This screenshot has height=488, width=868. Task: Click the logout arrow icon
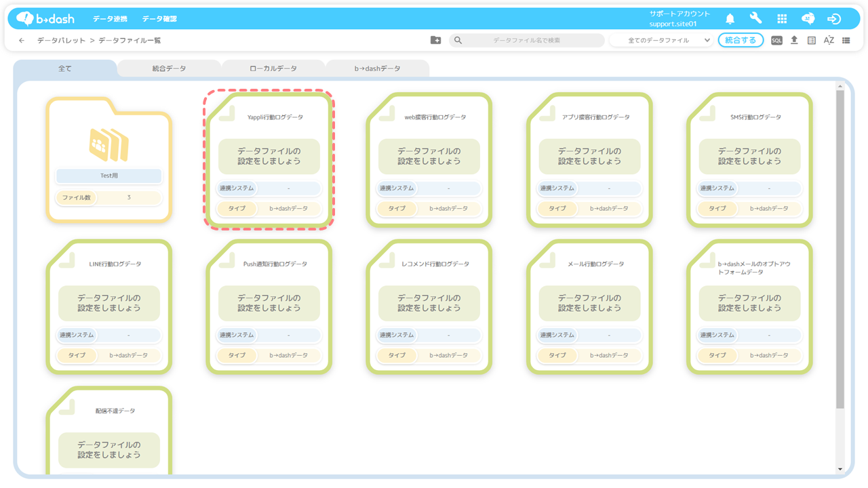point(834,19)
